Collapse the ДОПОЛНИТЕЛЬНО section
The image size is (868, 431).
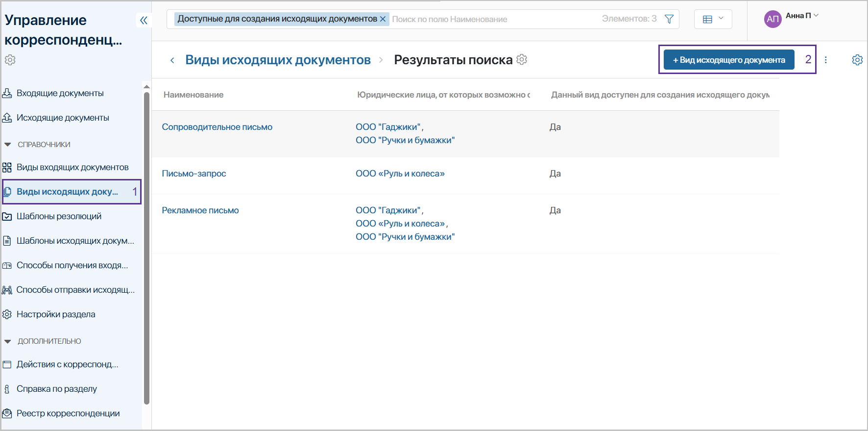point(8,341)
